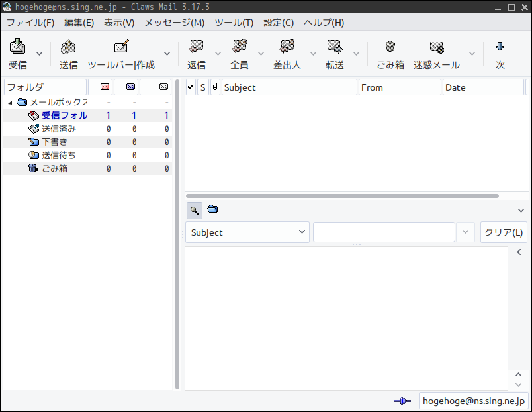Open the dropdown arrow next to 差出人
This screenshot has height=412, width=532.
(313, 54)
